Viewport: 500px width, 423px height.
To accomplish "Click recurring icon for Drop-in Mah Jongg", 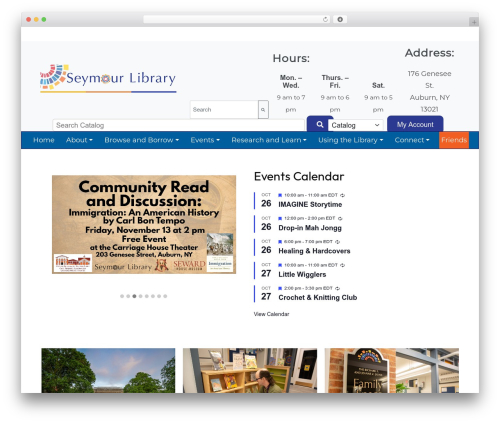I will pos(340,219).
